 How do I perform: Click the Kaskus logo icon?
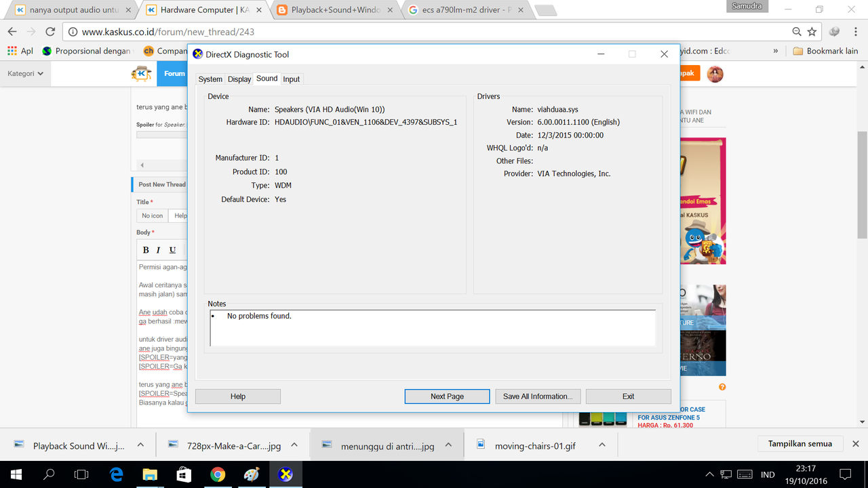141,73
